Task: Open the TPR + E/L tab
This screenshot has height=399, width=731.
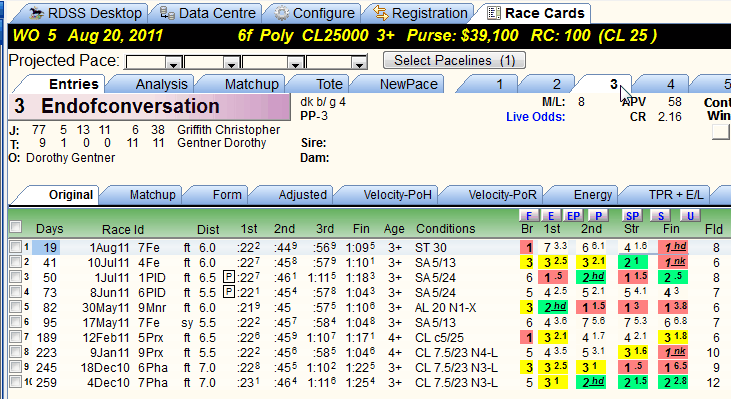Action: coord(664,195)
